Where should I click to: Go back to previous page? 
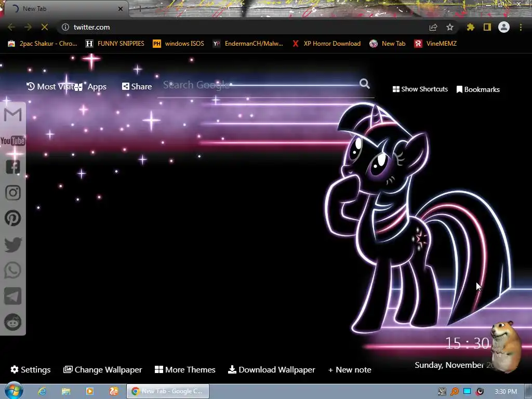click(x=11, y=27)
